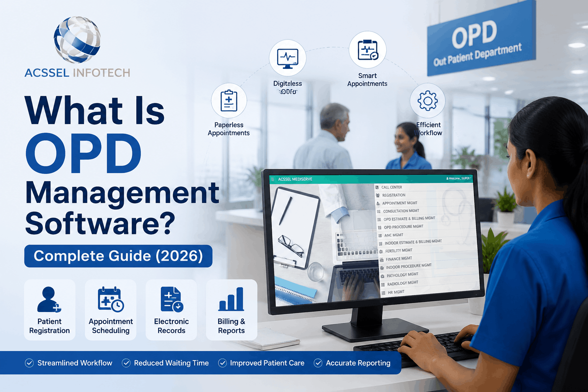Screen dimensions: 588x392
Task: Open CONSULTATION MGMT in the Mediserve menu
Action: point(401,211)
